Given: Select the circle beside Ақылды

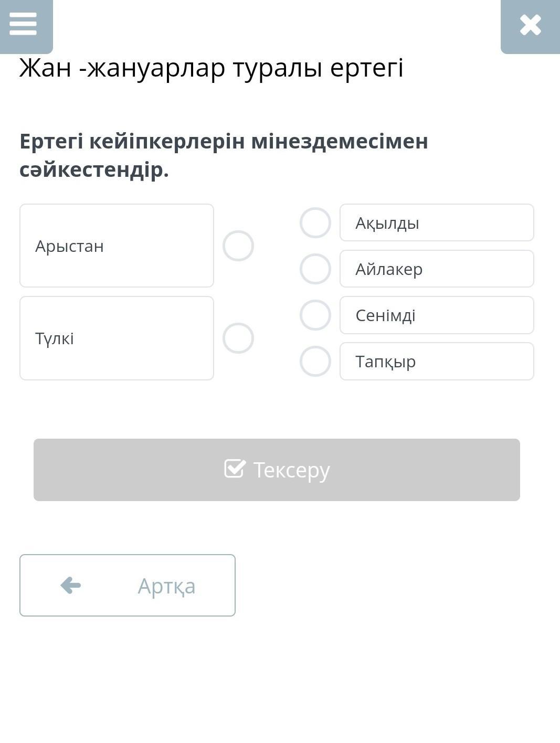Looking at the screenshot, I should (x=315, y=223).
